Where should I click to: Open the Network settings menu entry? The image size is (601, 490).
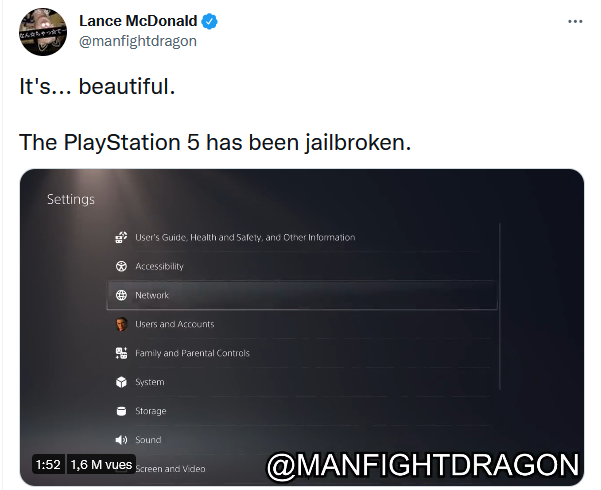click(302, 295)
